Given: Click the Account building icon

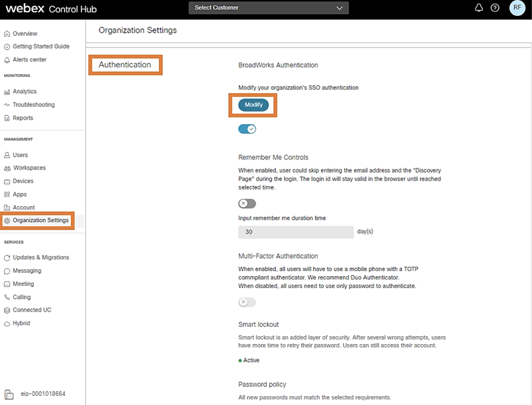Looking at the screenshot, I should point(7,208).
